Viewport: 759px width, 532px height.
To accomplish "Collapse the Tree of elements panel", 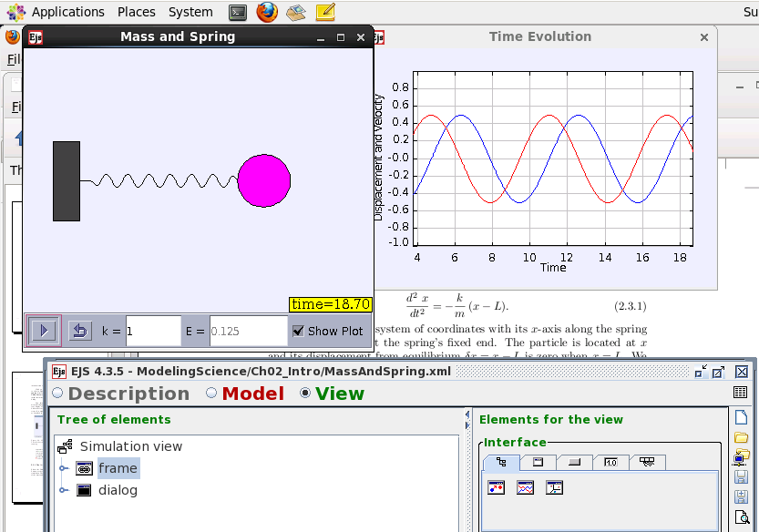I will click(x=466, y=414).
